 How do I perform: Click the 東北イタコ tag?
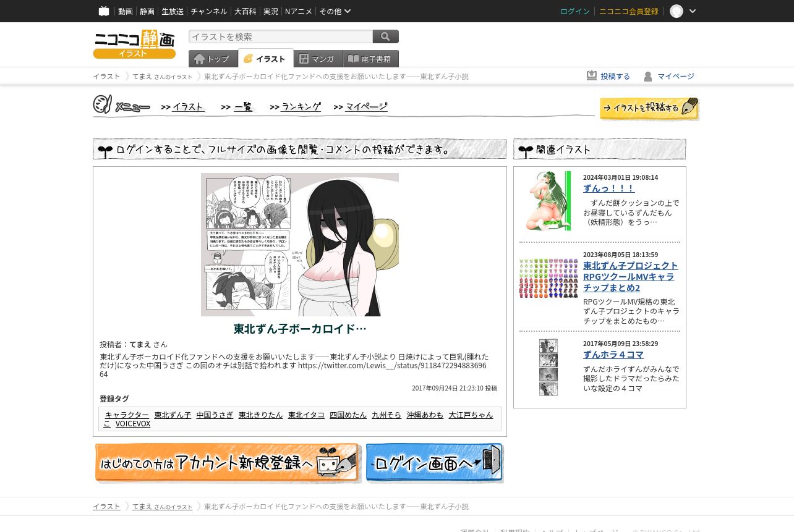click(x=306, y=415)
